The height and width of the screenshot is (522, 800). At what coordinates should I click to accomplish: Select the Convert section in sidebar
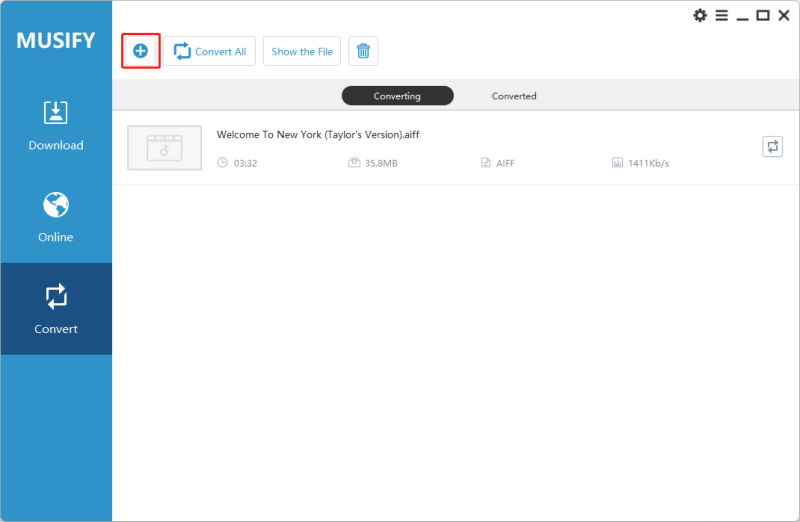coord(56,309)
